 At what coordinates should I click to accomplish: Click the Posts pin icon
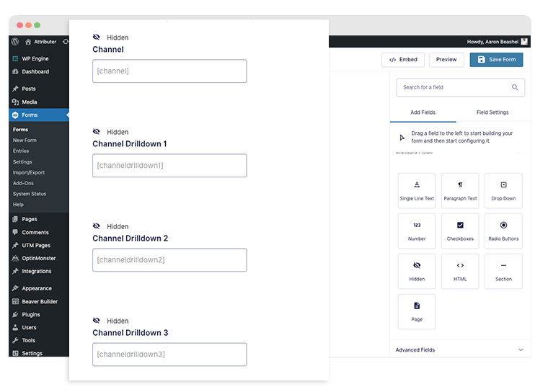pyautogui.click(x=15, y=89)
